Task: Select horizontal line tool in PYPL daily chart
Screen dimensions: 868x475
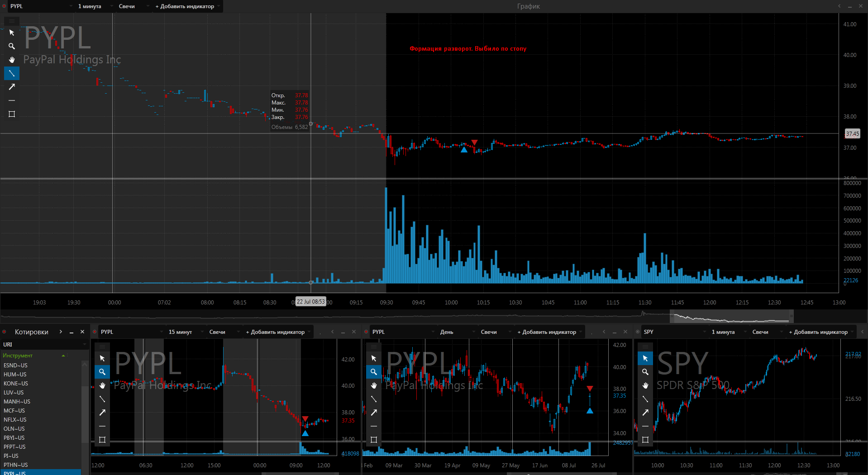Action: coord(374,426)
